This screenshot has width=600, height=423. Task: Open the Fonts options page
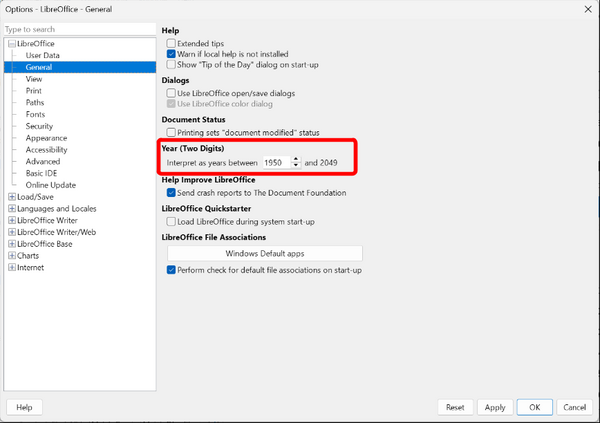coord(35,114)
